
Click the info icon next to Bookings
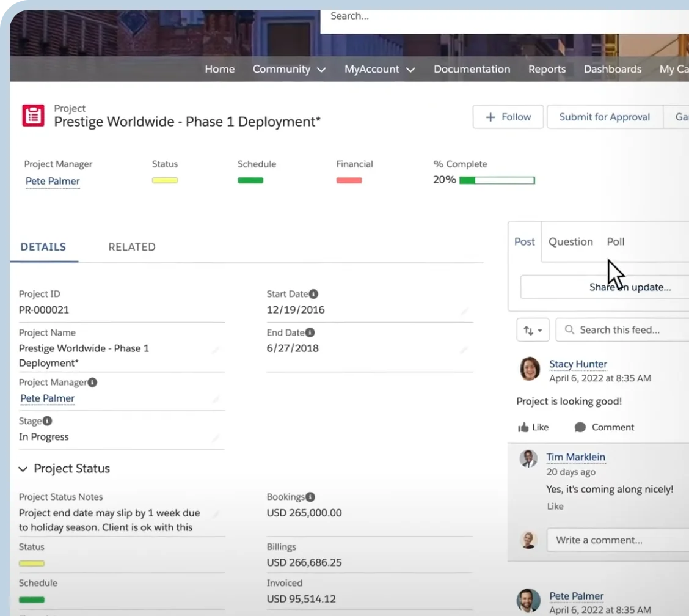coord(310,497)
